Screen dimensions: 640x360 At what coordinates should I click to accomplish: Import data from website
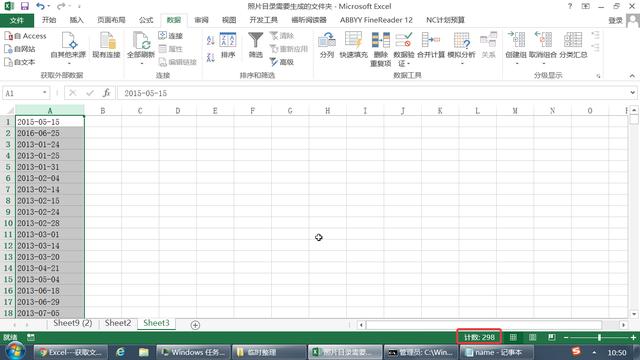(20, 49)
